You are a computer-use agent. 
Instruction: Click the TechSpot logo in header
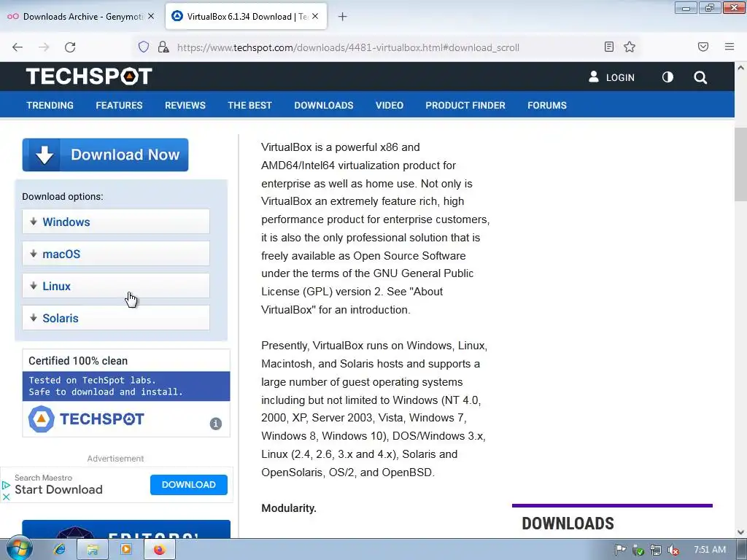(89, 76)
